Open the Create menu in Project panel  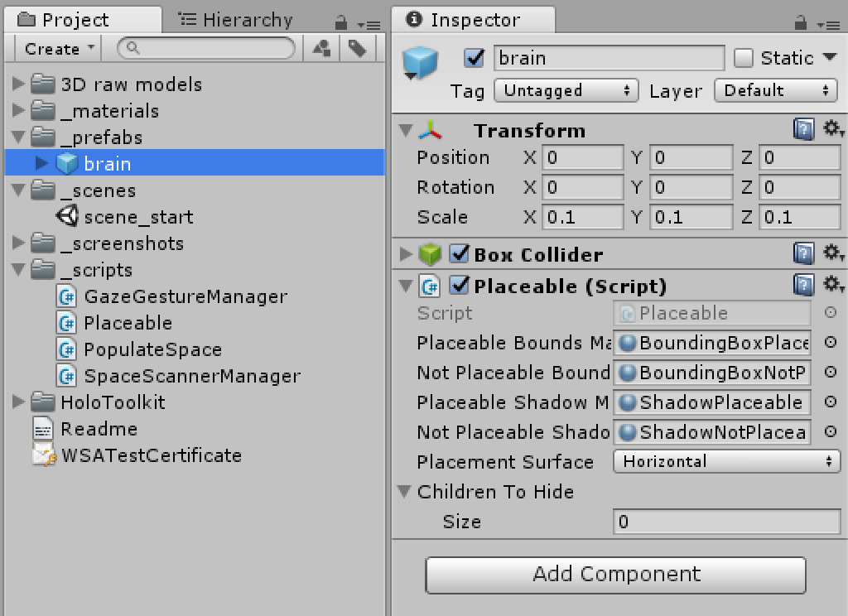(x=60, y=49)
